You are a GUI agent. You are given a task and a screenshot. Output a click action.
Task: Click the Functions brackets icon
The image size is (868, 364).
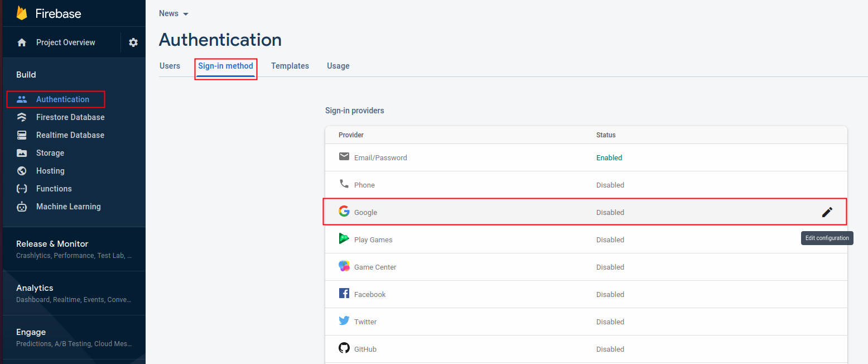[x=22, y=189]
